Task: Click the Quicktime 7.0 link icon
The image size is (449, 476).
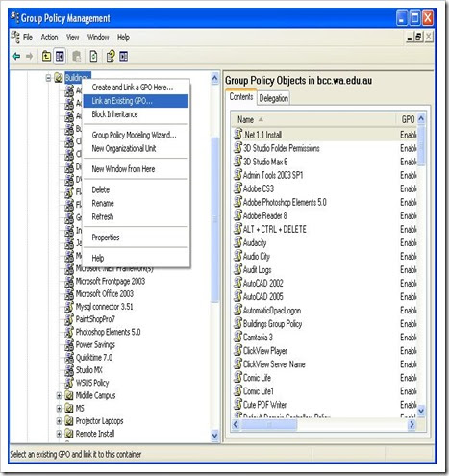Action: (69, 357)
